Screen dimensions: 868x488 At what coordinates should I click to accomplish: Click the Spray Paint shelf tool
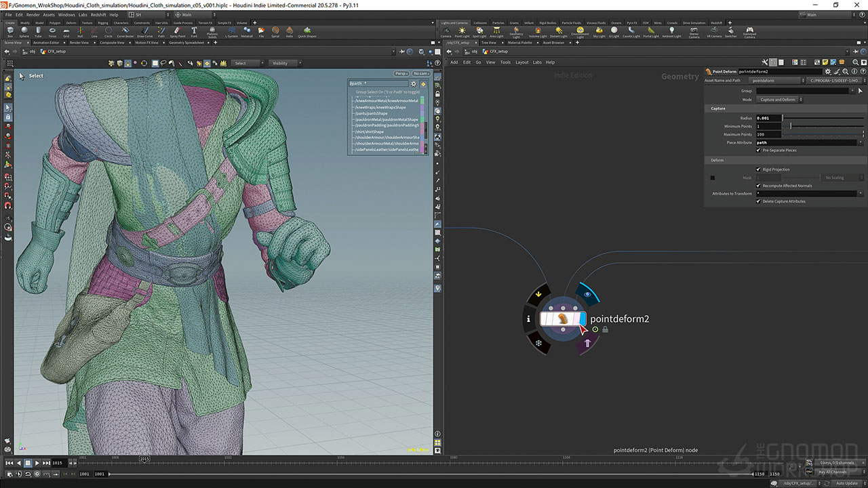click(178, 31)
